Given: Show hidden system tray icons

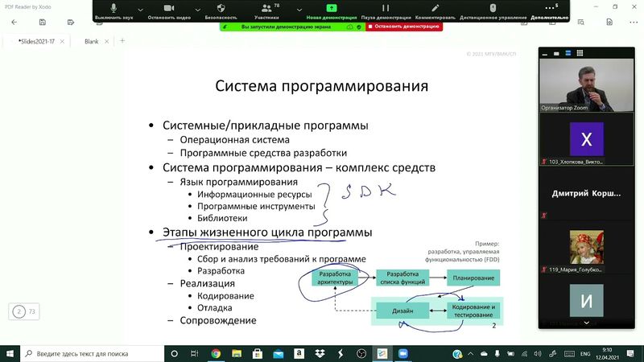Looking at the screenshot, I should click(x=470, y=353).
